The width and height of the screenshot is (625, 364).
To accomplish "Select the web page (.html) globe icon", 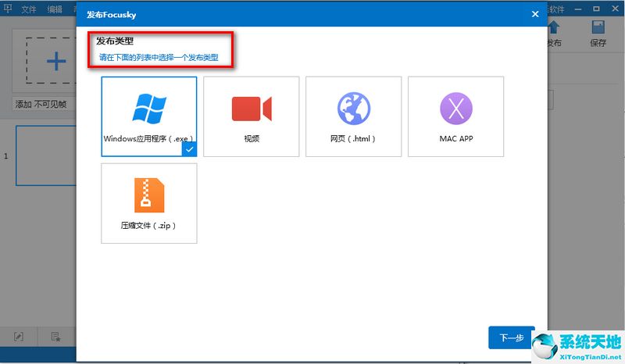I will [x=353, y=109].
